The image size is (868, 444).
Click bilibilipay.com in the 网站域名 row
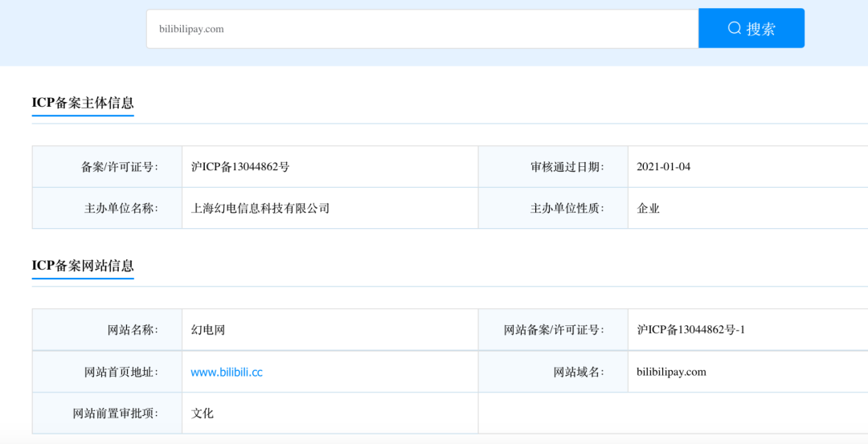coord(671,372)
